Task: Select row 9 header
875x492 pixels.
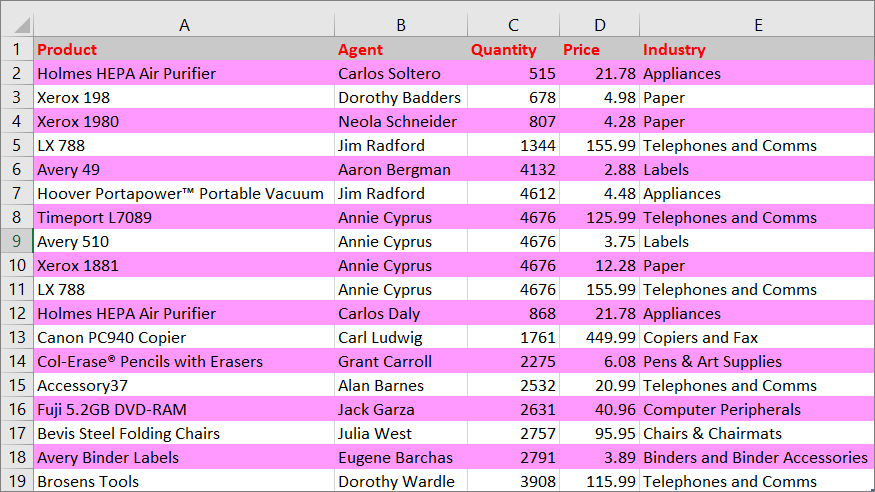Action: (x=17, y=241)
